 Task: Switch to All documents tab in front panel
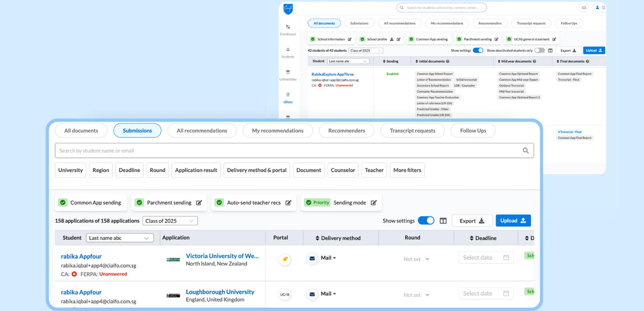click(x=81, y=131)
